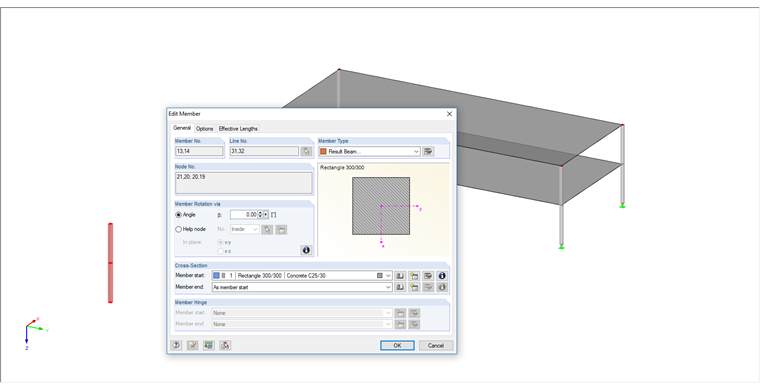Image resolution: width=760 pixels, height=391 pixels.
Task: Pick line graphically next to Line No. field
Action: pyautogui.click(x=306, y=151)
